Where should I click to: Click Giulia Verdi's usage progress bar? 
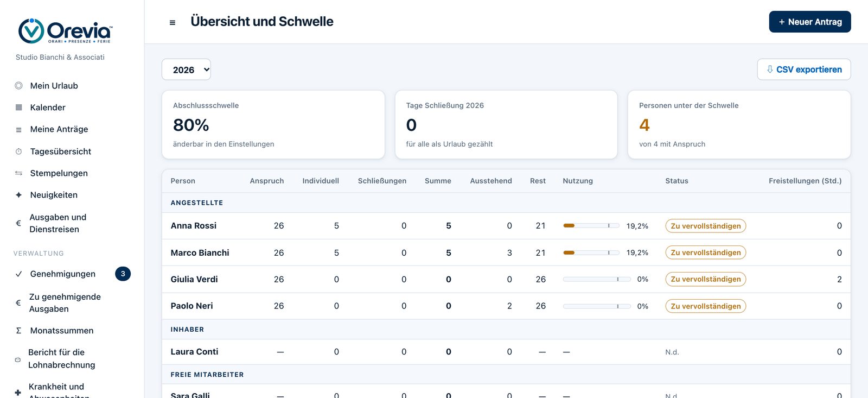(x=597, y=279)
